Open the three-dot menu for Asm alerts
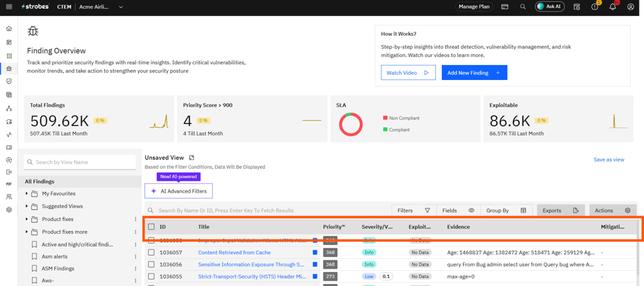 click(136, 256)
